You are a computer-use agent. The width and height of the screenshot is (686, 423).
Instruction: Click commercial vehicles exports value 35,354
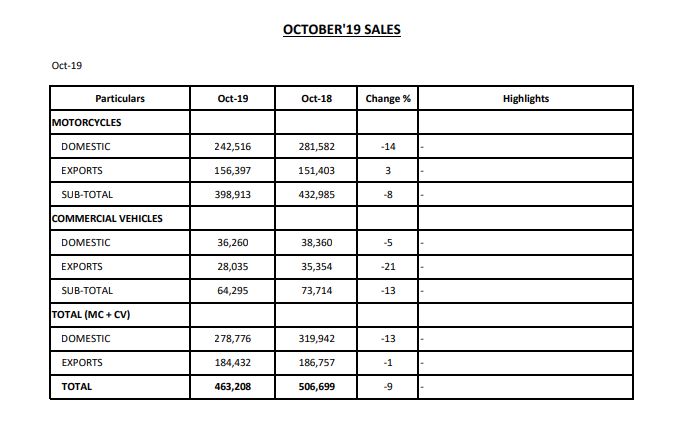click(316, 267)
